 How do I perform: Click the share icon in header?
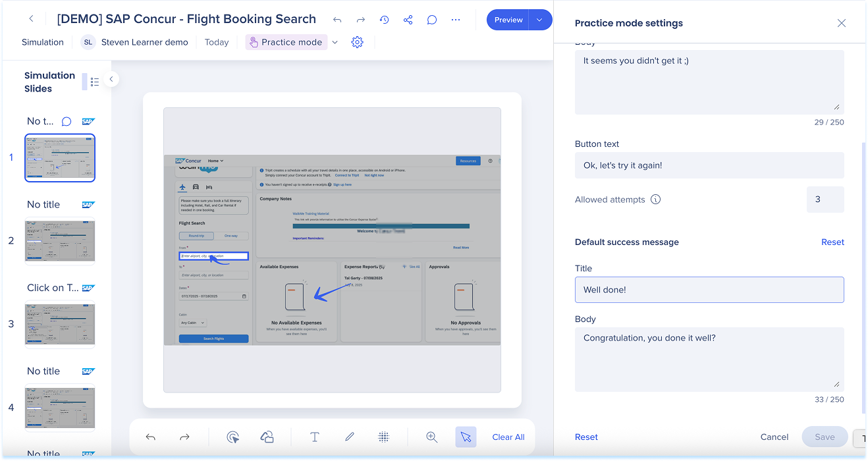click(x=408, y=20)
